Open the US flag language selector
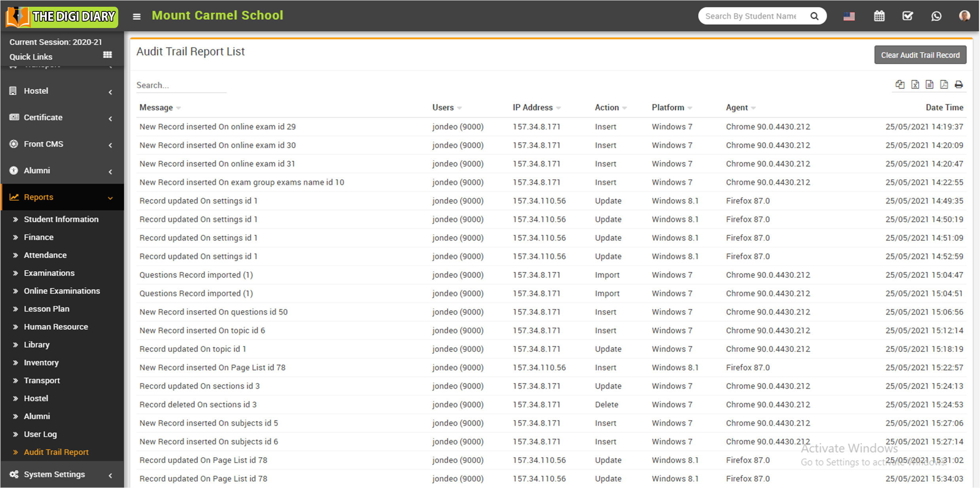This screenshot has height=488, width=980. click(849, 16)
